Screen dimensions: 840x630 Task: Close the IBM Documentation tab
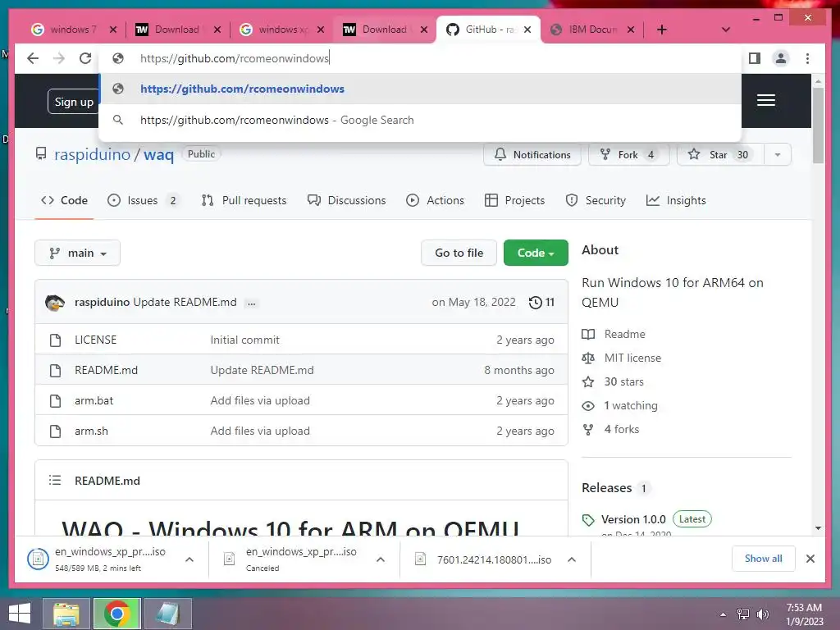(631, 30)
